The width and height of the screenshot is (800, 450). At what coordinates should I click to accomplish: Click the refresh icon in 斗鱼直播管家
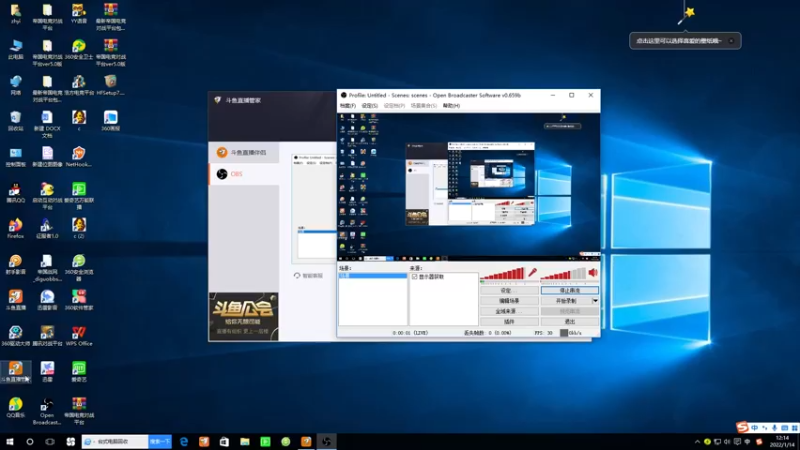[297, 276]
